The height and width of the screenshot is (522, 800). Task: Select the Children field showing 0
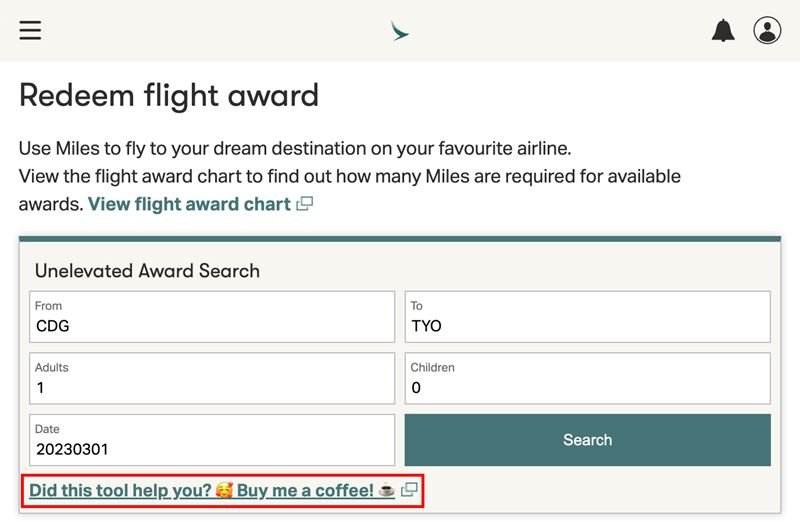tap(587, 378)
